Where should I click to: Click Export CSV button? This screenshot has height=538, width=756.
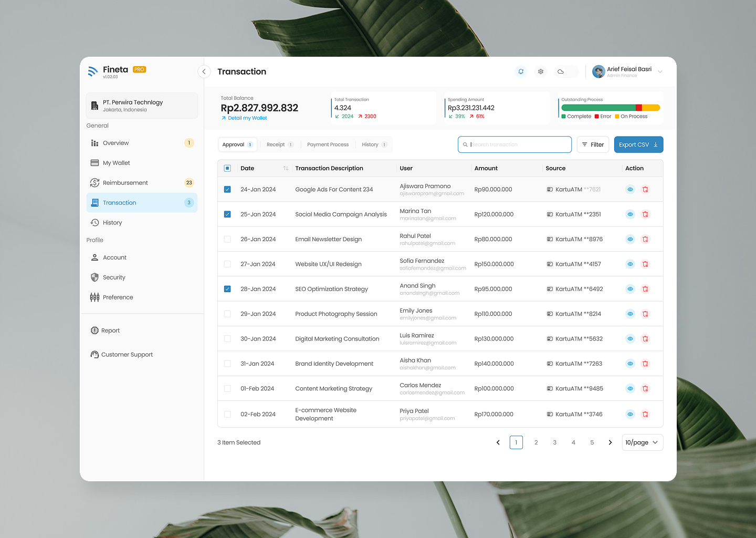coord(638,144)
